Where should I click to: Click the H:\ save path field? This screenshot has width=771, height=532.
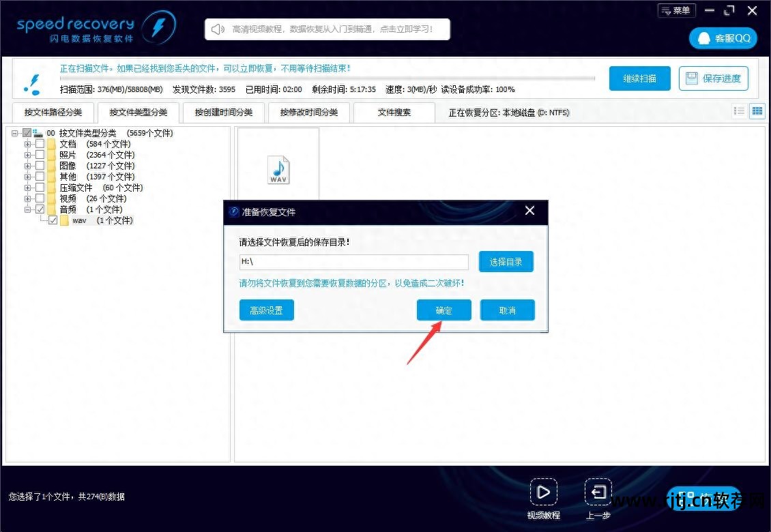pos(353,262)
